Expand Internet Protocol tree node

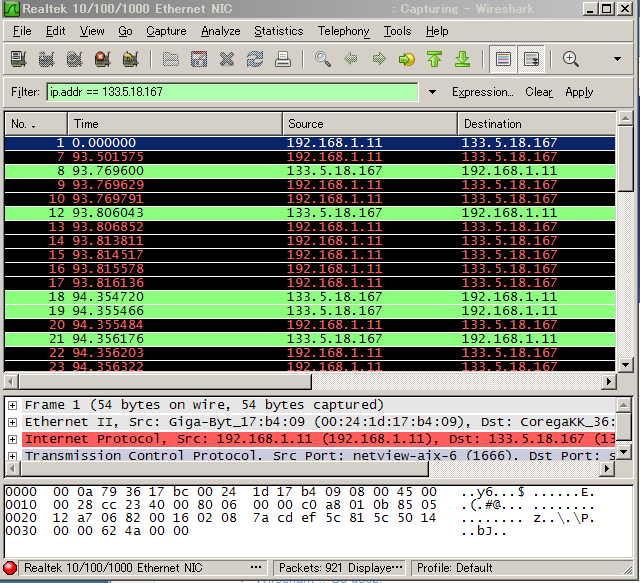(x=13, y=439)
